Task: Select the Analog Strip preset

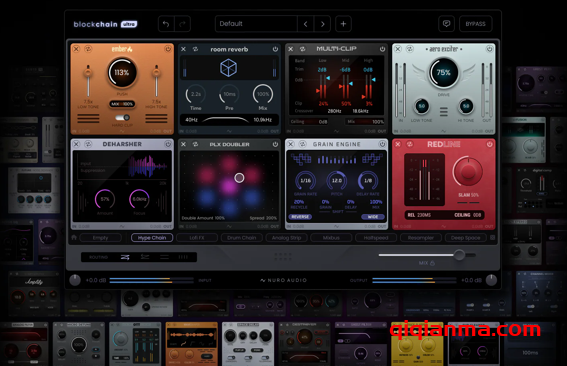Action: [286, 238]
